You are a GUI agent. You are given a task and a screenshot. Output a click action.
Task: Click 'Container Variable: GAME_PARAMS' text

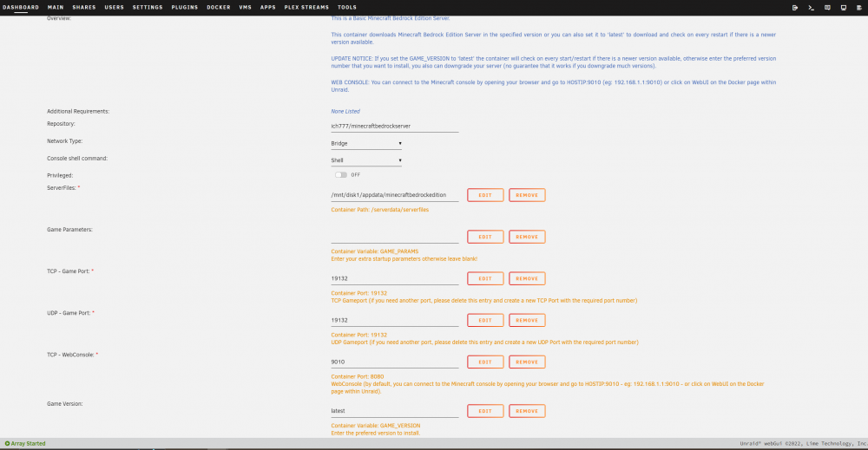click(375, 251)
